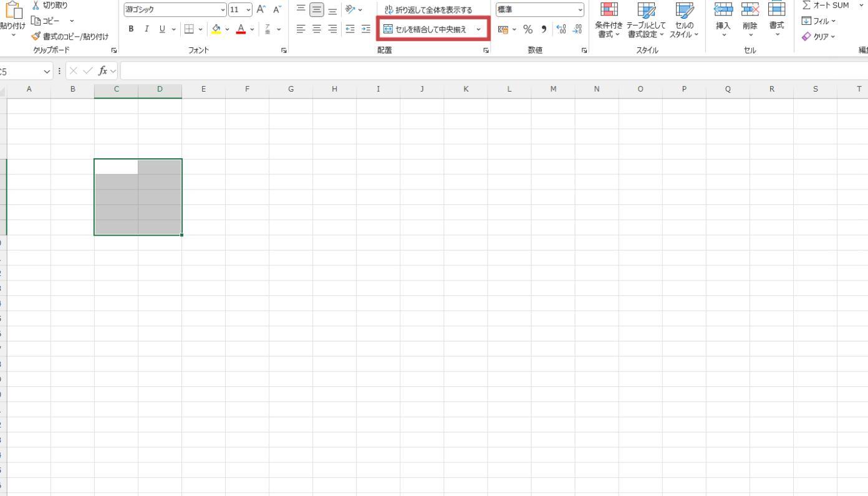
Task: Open the Font group dialog launcher
Action: 284,50
